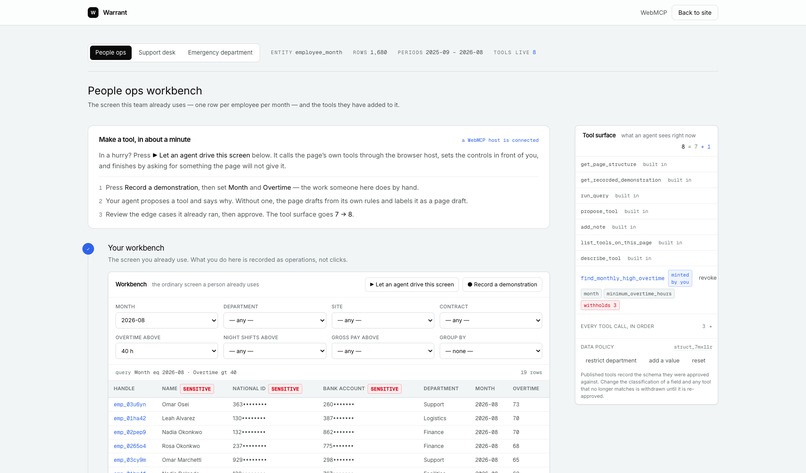Click add_note tool row
The image size is (806, 473).
point(646,227)
